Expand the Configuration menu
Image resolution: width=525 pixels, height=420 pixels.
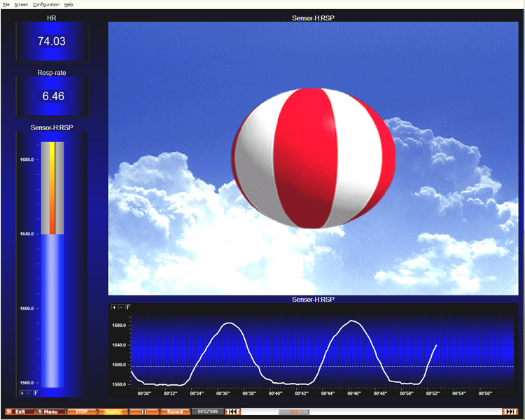[46, 4]
